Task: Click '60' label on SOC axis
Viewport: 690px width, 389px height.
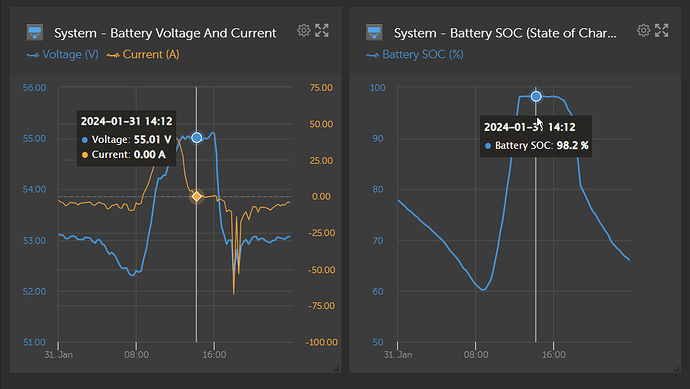Action: coord(378,291)
